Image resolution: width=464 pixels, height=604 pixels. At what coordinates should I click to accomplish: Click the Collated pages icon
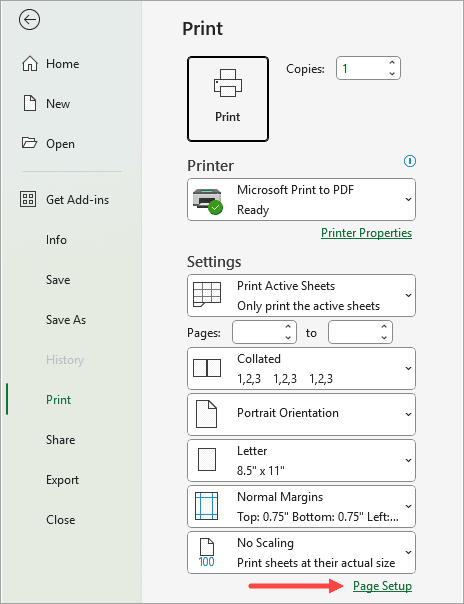click(x=207, y=368)
